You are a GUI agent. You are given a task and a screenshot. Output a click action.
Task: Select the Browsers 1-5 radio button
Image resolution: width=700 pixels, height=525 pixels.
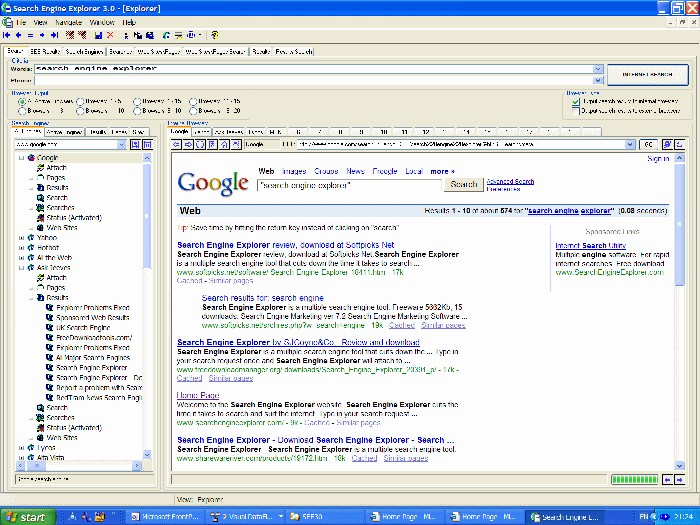tap(80, 102)
